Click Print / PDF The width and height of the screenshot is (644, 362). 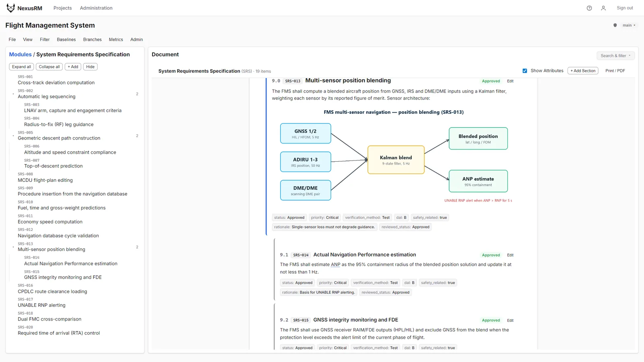(615, 71)
